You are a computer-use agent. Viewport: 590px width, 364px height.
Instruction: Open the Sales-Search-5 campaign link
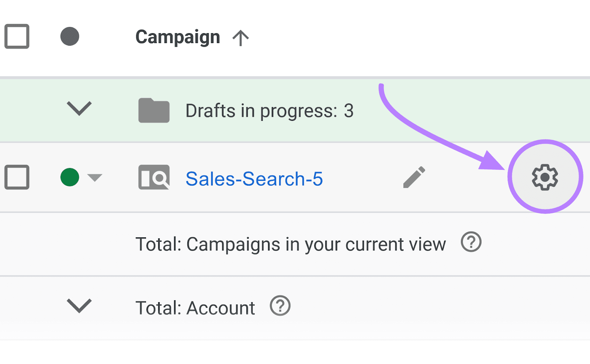click(x=254, y=179)
